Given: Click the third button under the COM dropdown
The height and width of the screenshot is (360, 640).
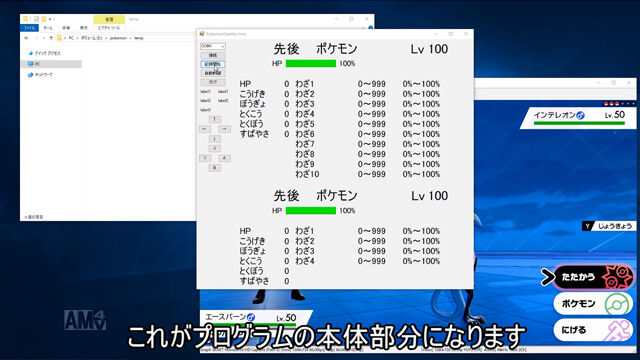Looking at the screenshot, I should coord(213,73).
